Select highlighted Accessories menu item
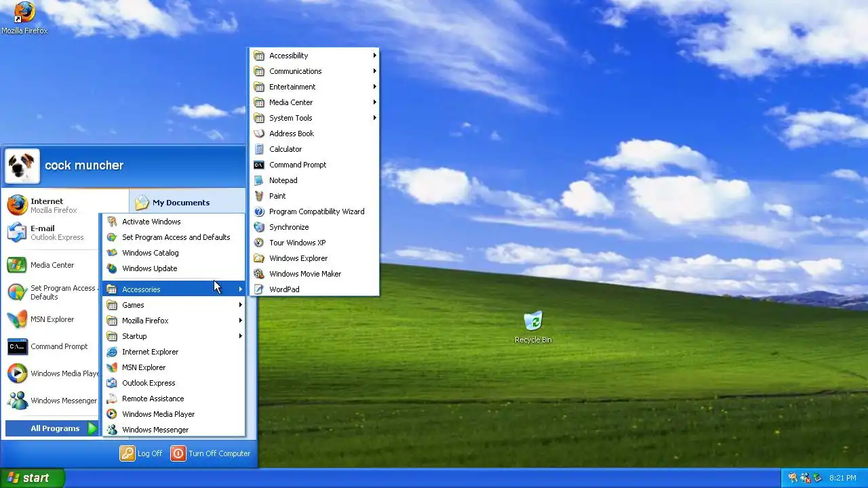 tap(174, 289)
